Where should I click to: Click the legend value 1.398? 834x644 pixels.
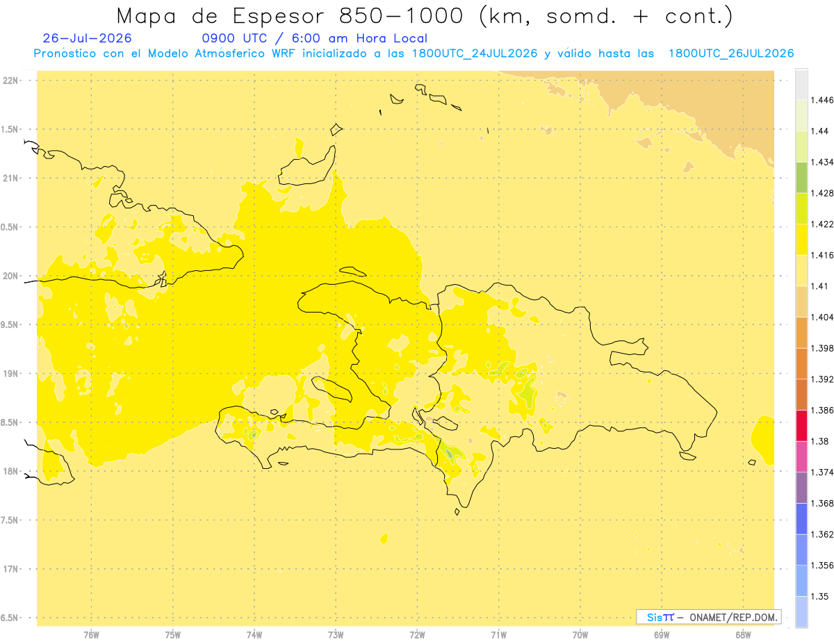(x=822, y=348)
